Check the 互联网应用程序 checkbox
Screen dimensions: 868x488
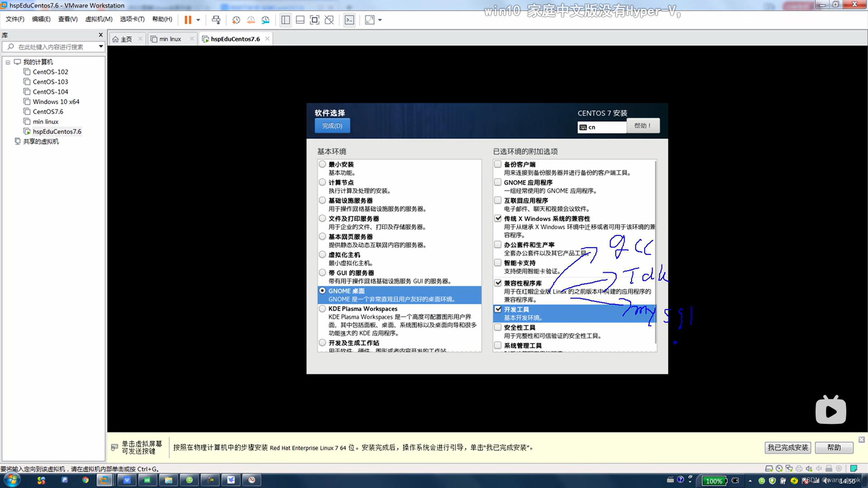coord(498,201)
